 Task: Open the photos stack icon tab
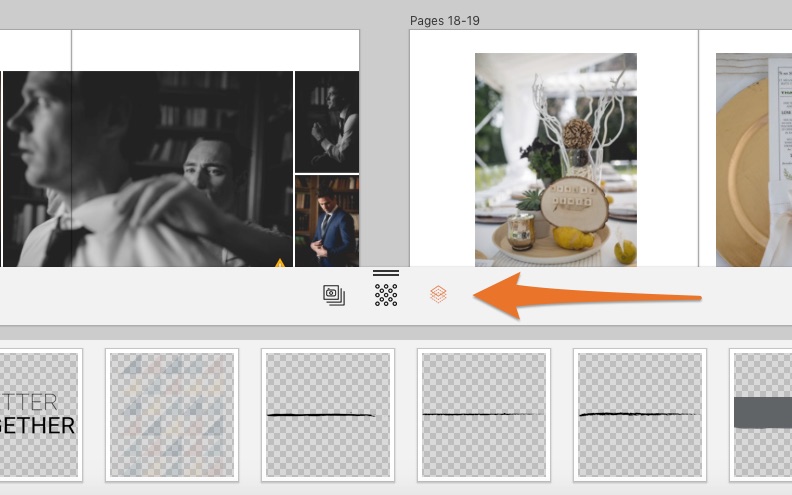[x=334, y=295]
